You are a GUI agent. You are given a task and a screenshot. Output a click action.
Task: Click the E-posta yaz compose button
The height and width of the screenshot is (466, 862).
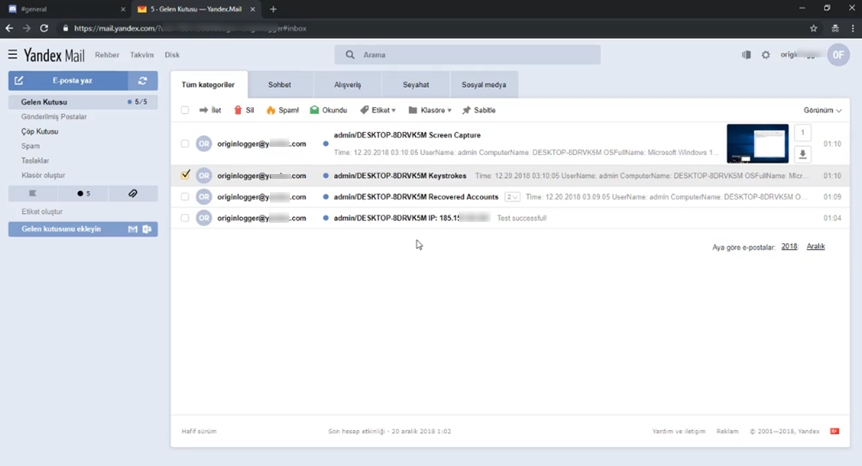click(68, 81)
